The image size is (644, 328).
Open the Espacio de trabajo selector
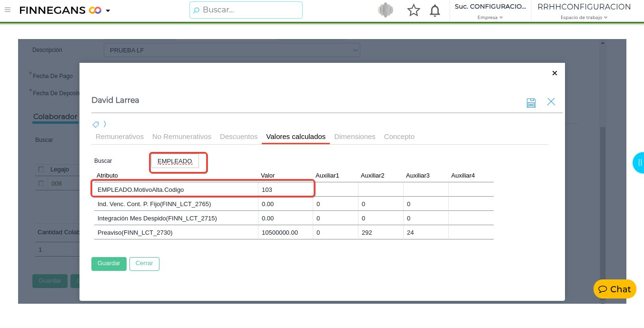(x=584, y=18)
